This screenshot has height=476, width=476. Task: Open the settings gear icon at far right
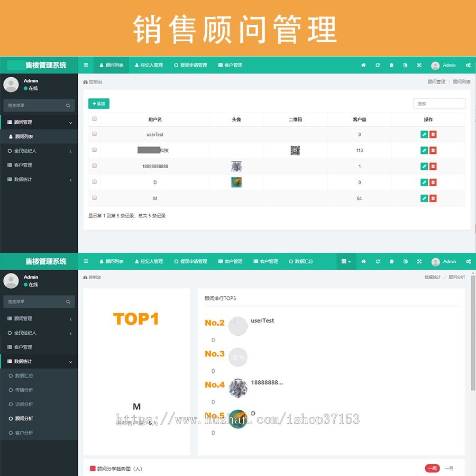(x=468, y=65)
